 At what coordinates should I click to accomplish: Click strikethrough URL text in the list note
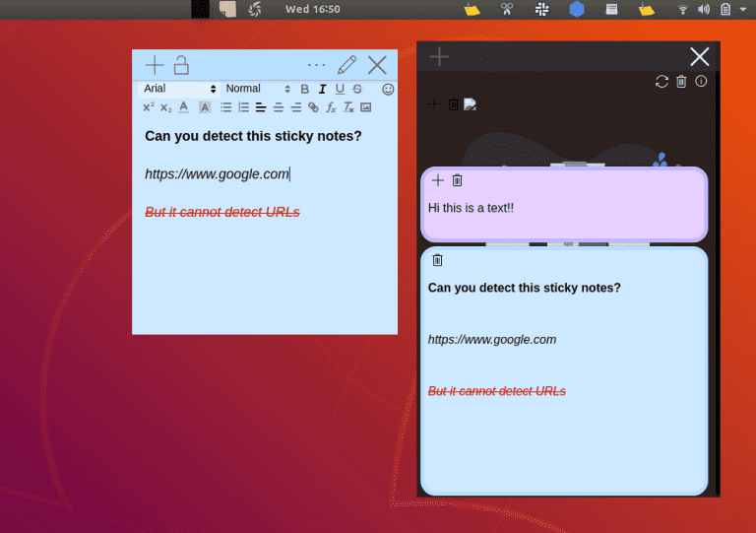tap(496, 391)
